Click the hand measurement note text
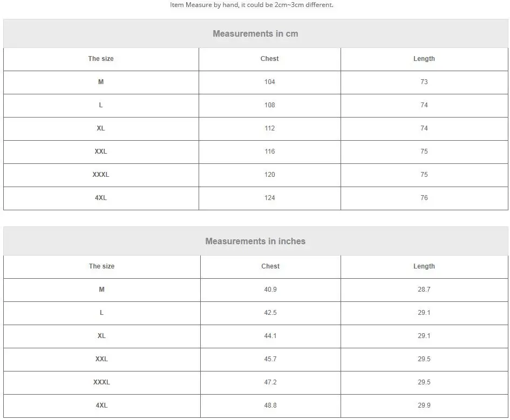510x420 pixels. [251, 5]
